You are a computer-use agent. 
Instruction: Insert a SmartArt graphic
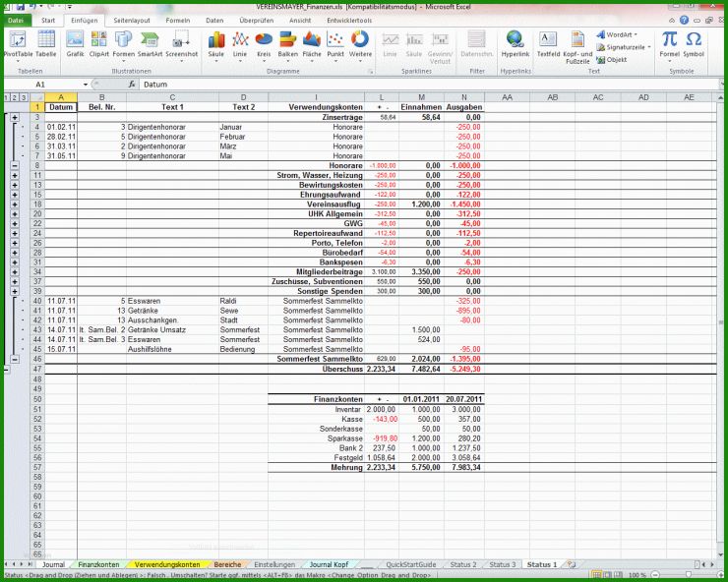150,44
